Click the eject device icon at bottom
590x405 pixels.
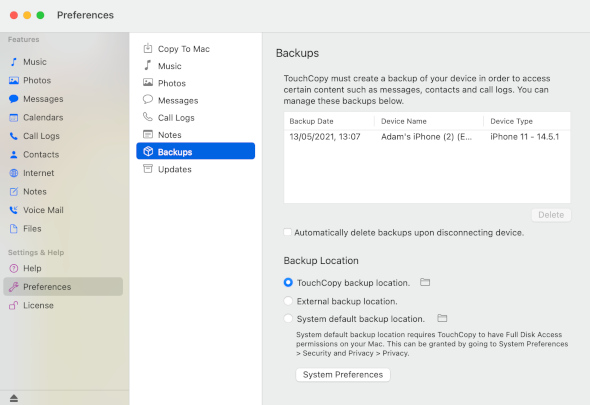click(x=14, y=398)
